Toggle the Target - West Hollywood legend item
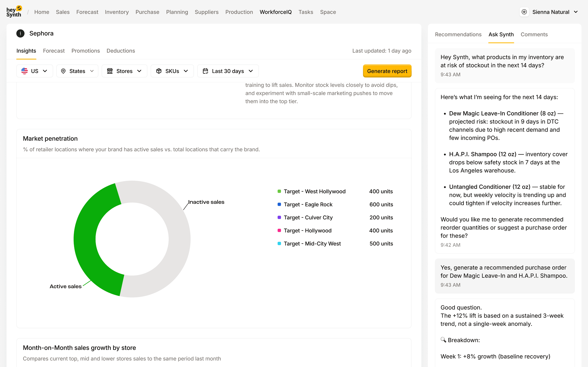The image size is (588, 367). coord(314,191)
